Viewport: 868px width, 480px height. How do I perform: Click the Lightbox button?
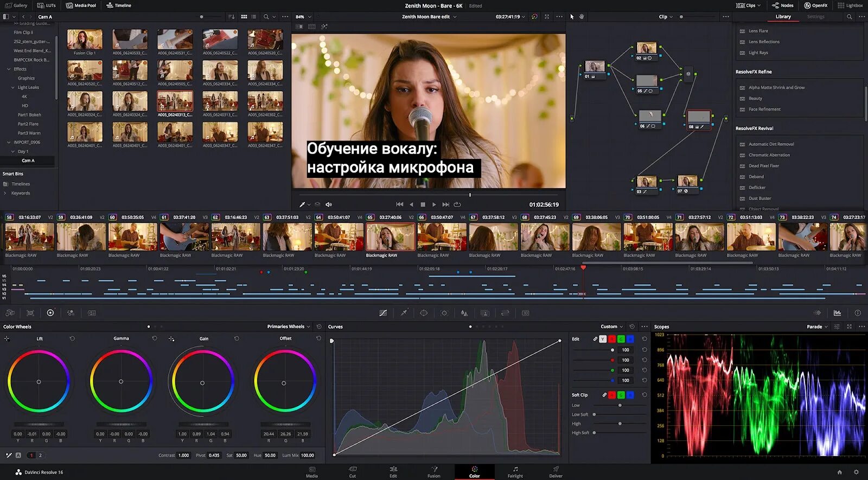(x=850, y=5)
